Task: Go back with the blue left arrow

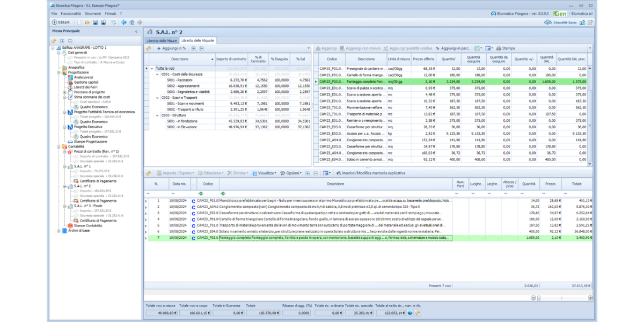Action: 124,23
